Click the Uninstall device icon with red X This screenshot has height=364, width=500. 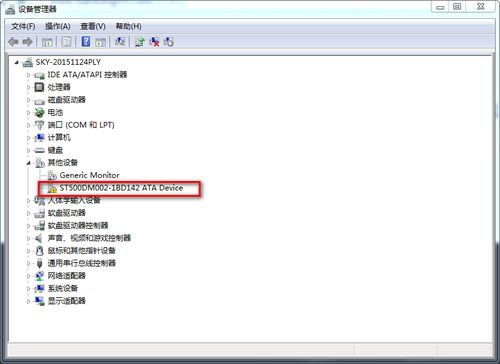coord(154,42)
